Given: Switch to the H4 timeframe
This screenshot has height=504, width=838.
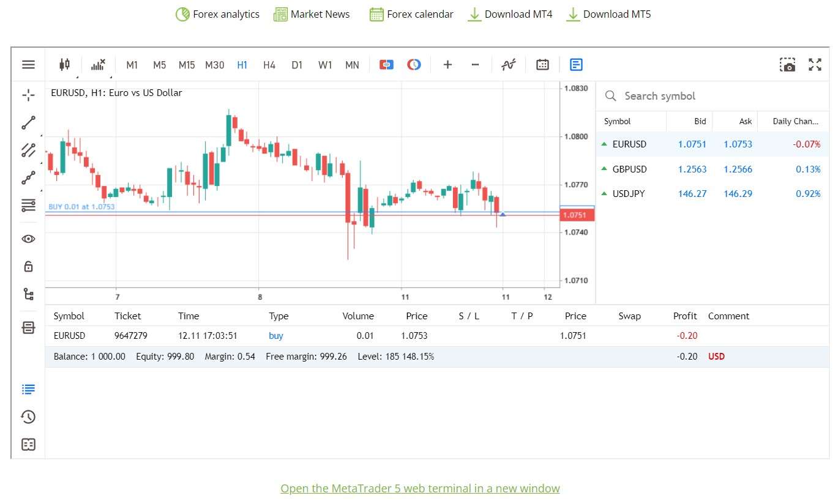Looking at the screenshot, I should tap(269, 65).
